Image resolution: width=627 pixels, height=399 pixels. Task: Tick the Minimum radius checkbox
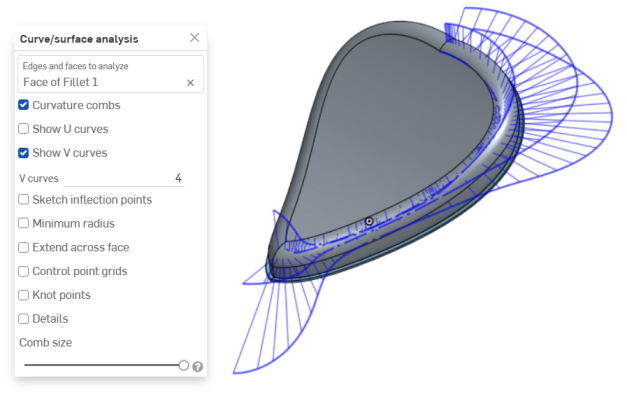(x=24, y=223)
